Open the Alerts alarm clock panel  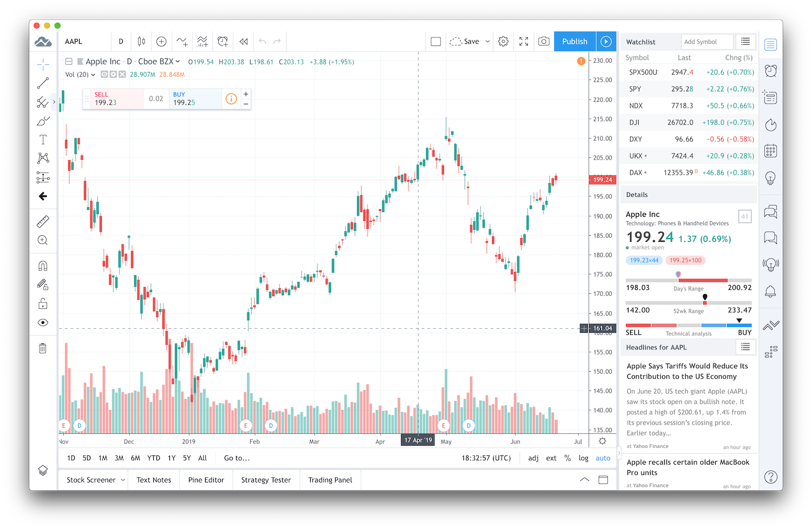coord(770,71)
